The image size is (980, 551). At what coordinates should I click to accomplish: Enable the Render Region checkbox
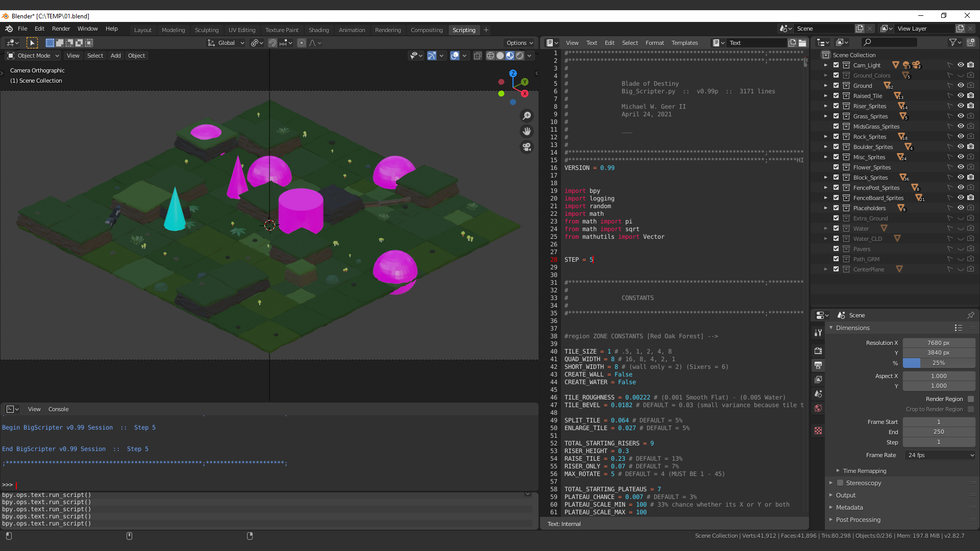click(x=971, y=399)
